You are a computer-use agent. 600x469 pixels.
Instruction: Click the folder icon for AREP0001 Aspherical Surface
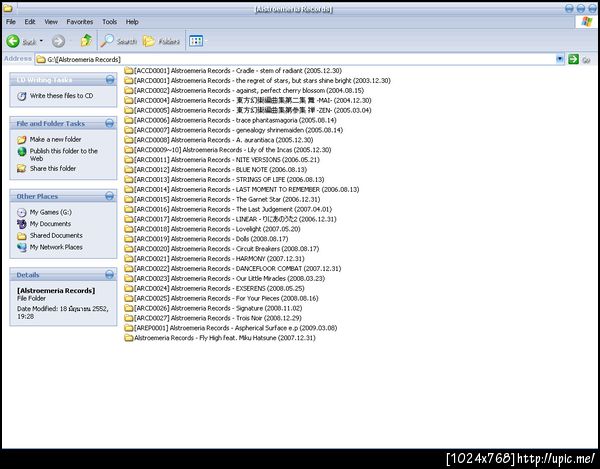tap(129, 328)
